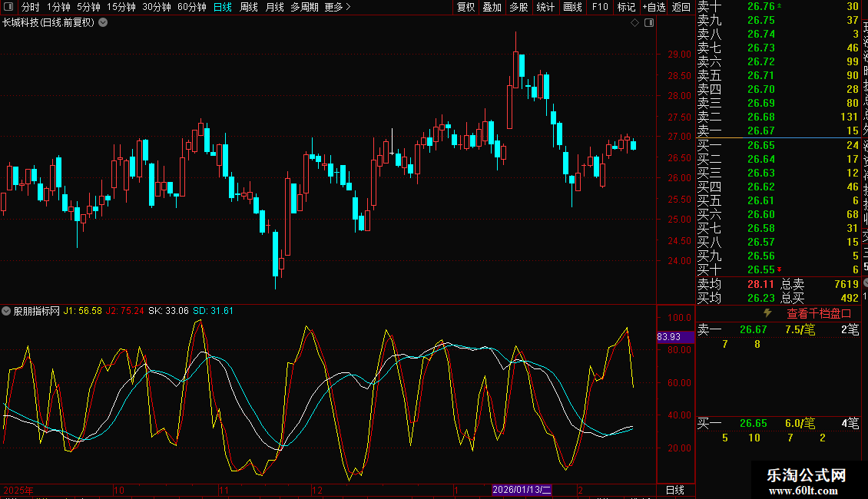Expand indicator dropdown beside 股朋指标网
868x499 pixels.
click(6, 311)
